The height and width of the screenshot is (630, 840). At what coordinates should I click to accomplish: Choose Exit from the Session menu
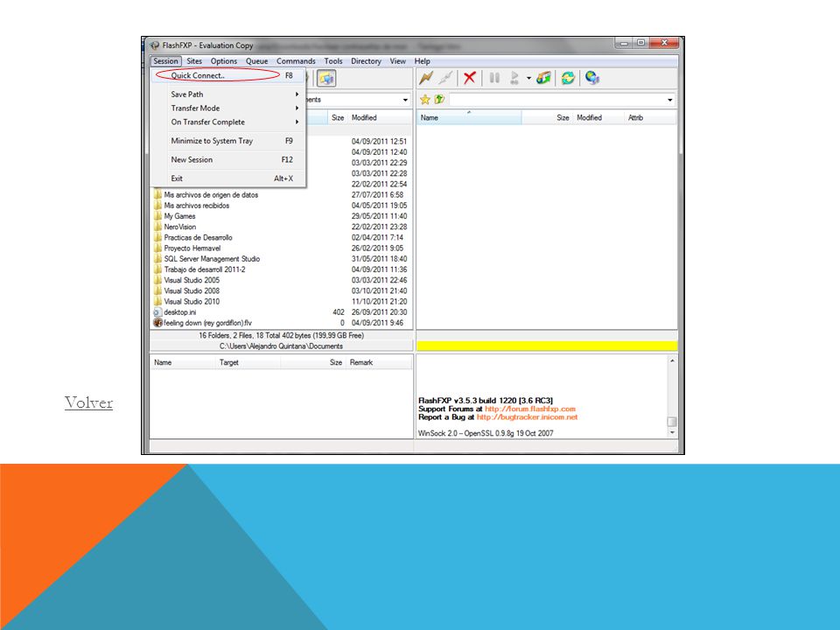pos(228,178)
